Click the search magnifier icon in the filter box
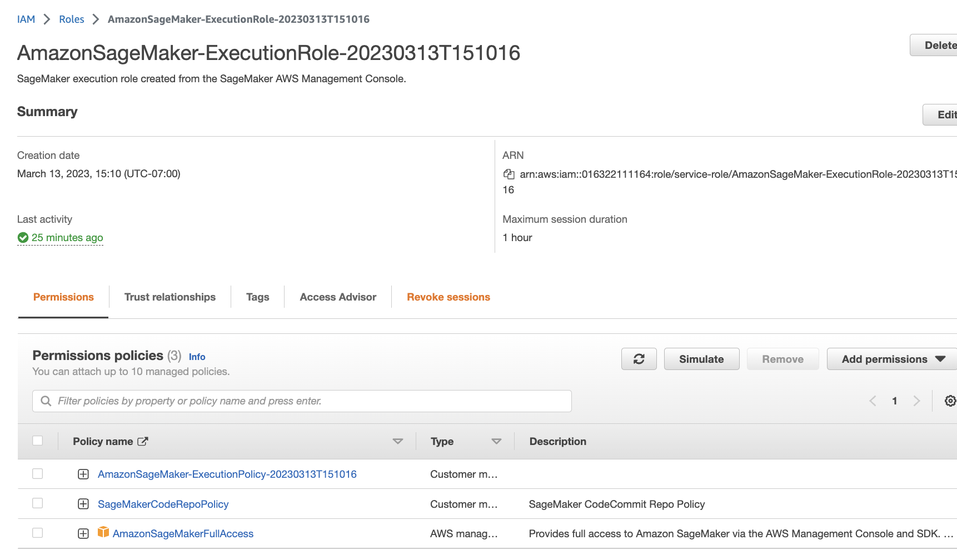Screen dimensions: 957x560 coord(46,401)
